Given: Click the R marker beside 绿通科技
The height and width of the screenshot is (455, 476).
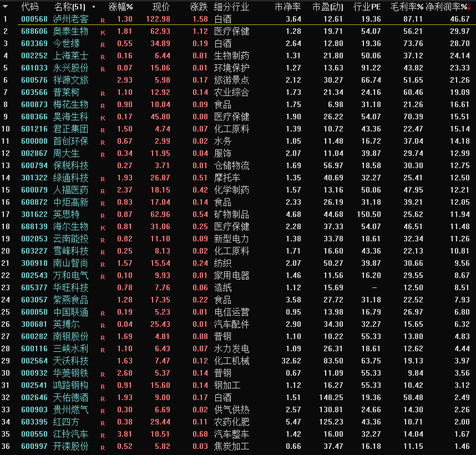Looking at the screenshot, I should [103, 179].
